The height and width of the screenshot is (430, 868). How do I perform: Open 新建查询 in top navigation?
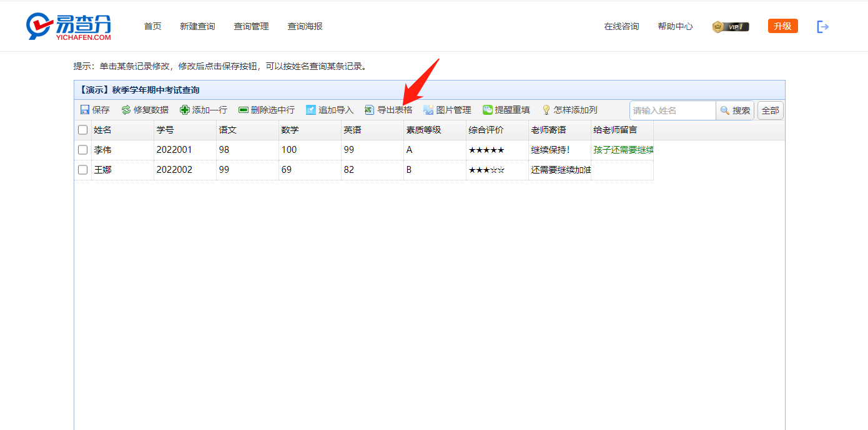click(197, 26)
